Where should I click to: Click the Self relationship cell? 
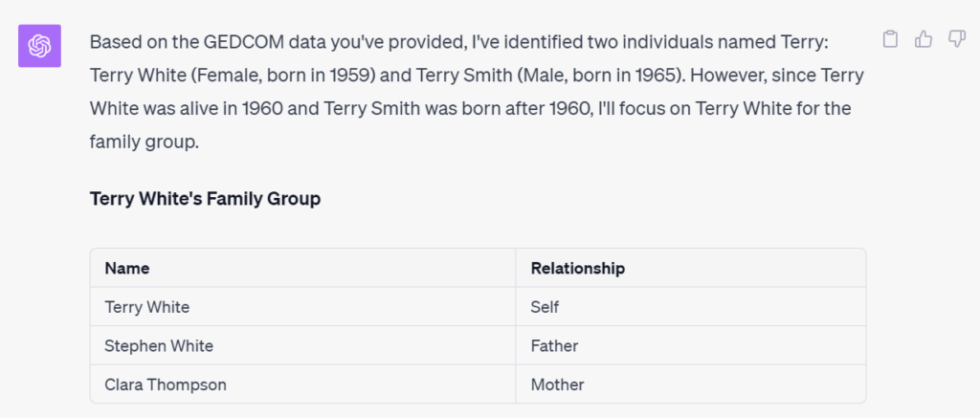coord(691,307)
